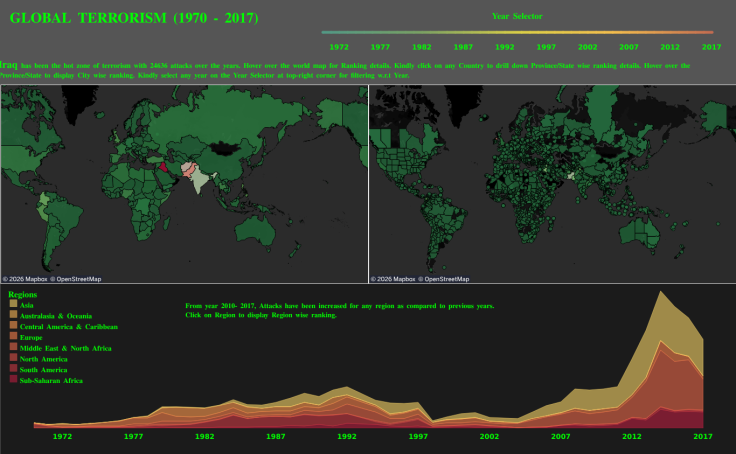Click the 1982 label on chart axis
This screenshot has height=454, width=736.
(x=204, y=437)
